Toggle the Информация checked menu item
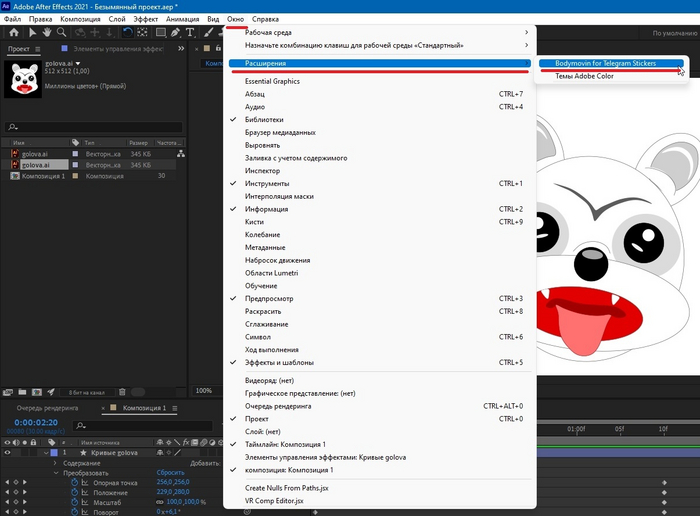This screenshot has height=516, width=700. pyautogui.click(x=379, y=209)
